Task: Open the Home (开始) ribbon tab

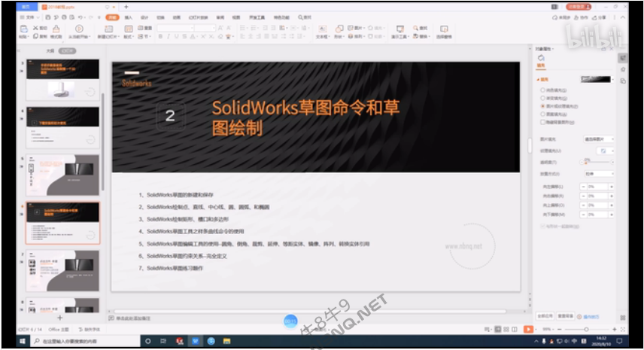Action: [111, 17]
